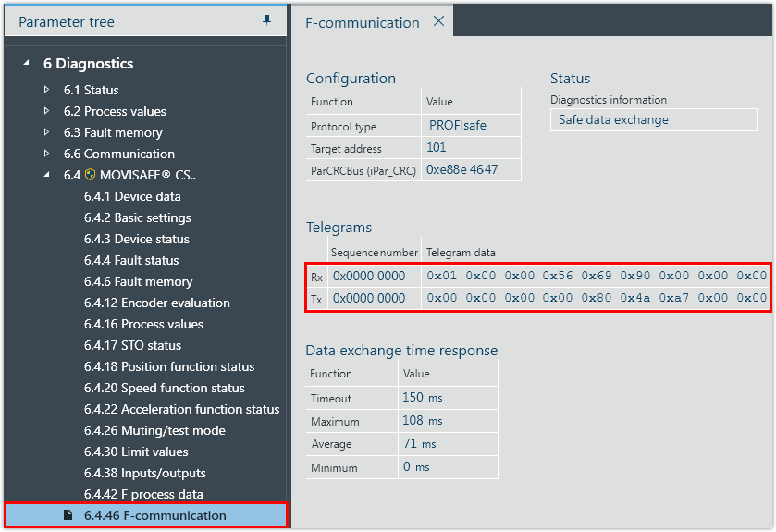Open 6.4.1 Device data
The width and height of the screenshot is (776, 532).
pos(132,196)
